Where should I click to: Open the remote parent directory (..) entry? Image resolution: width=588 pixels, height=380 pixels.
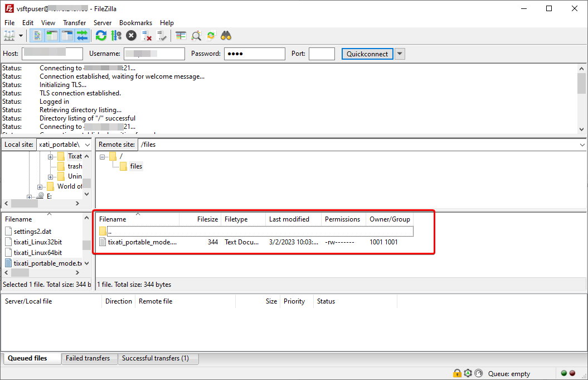pos(256,232)
